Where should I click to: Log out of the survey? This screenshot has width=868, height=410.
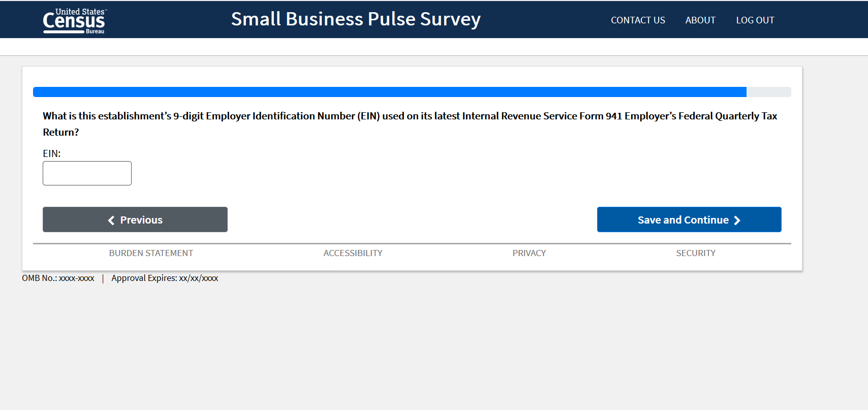[x=755, y=20]
